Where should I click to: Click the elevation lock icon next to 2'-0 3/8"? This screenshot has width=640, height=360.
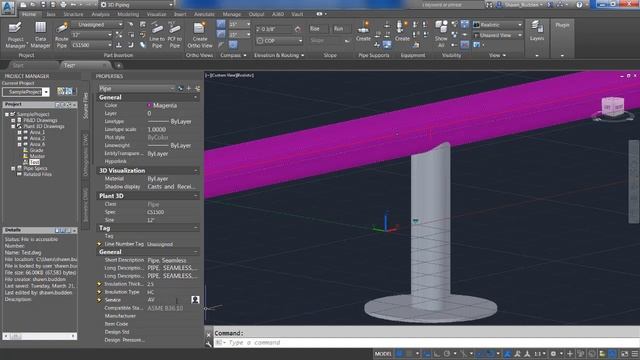point(297,29)
